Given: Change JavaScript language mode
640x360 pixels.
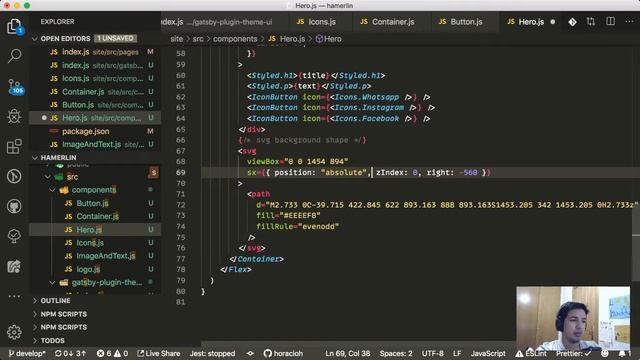Looking at the screenshot, I should [488, 353].
